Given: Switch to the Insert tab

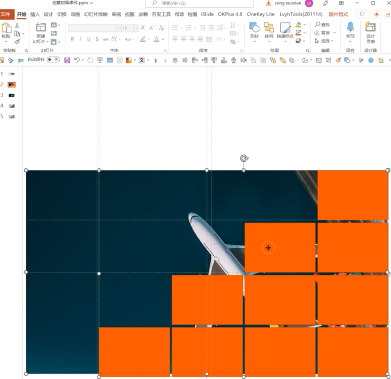Looking at the screenshot, I should 35,15.
